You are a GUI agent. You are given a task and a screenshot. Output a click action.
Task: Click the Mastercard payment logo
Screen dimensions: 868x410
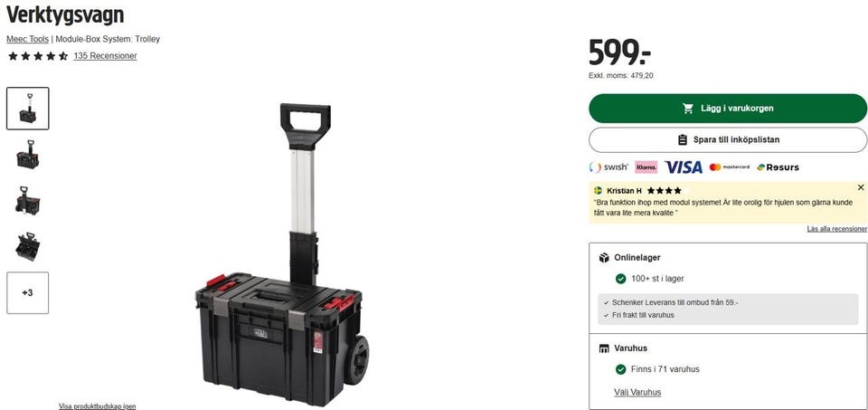(x=729, y=167)
